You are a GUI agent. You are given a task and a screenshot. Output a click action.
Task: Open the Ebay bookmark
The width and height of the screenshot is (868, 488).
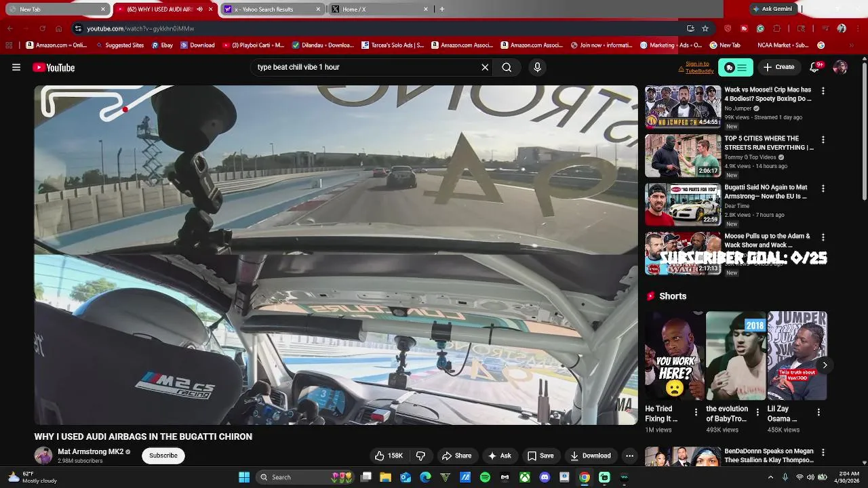point(162,45)
